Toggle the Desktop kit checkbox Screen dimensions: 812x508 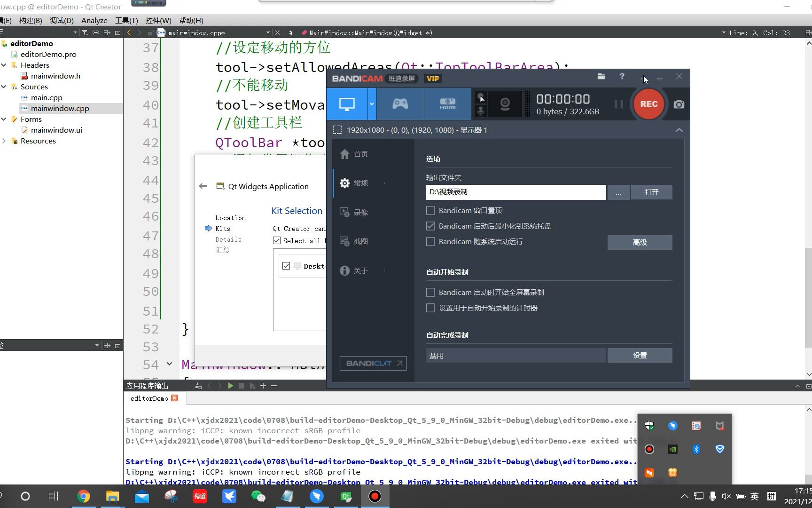pyautogui.click(x=286, y=266)
